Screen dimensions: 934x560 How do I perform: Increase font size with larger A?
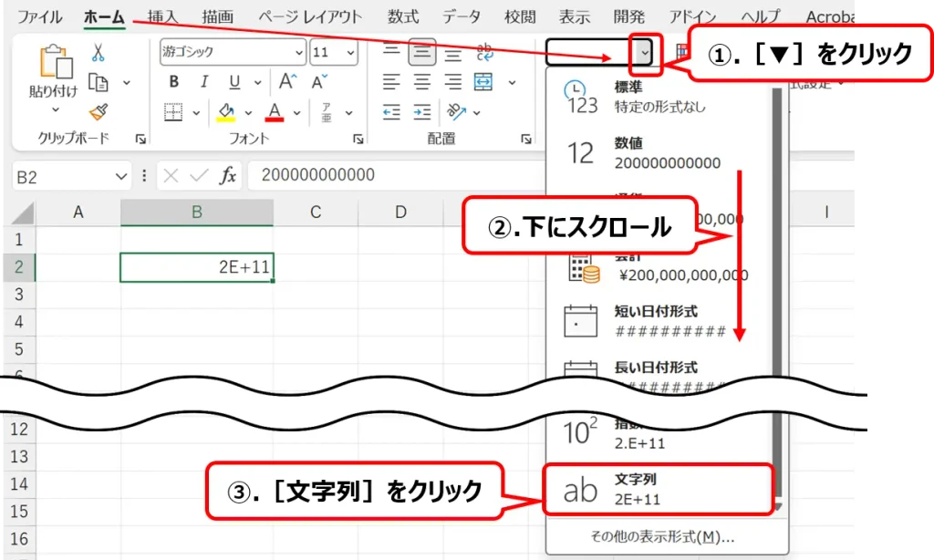pos(287,81)
